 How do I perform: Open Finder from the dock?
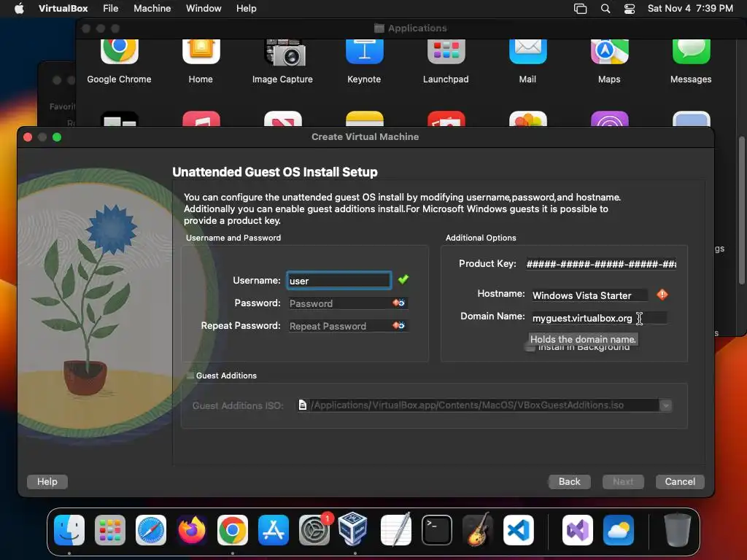pos(69,530)
